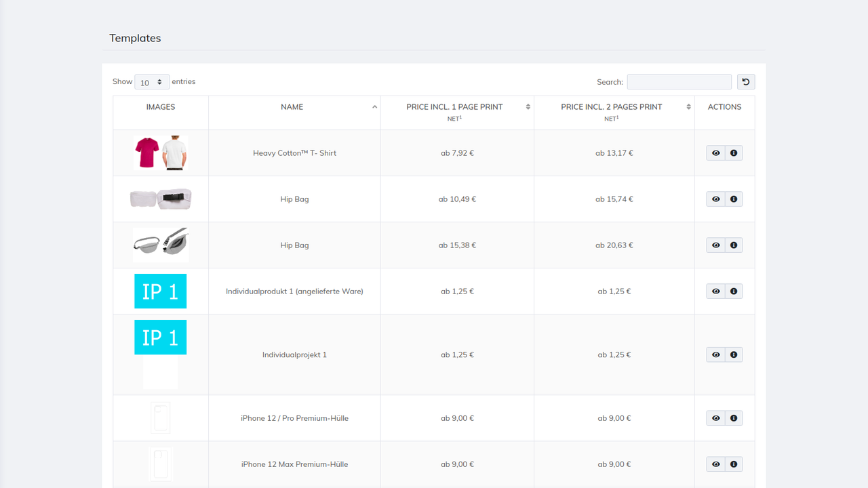The width and height of the screenshot is (868, 488).
Task: Click price 'ab 15,74 €'
Action: coord(614,199)
